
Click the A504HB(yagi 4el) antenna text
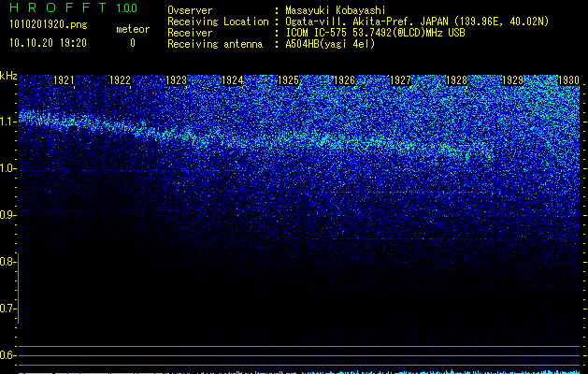pos(330,44)
